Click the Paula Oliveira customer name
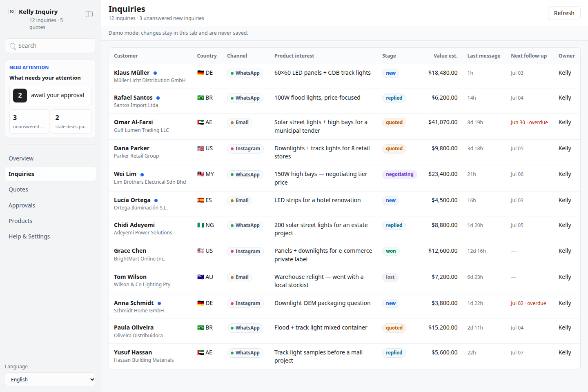Image resolution: width=588 pixels, height=392 pixels. pos(134,327)
